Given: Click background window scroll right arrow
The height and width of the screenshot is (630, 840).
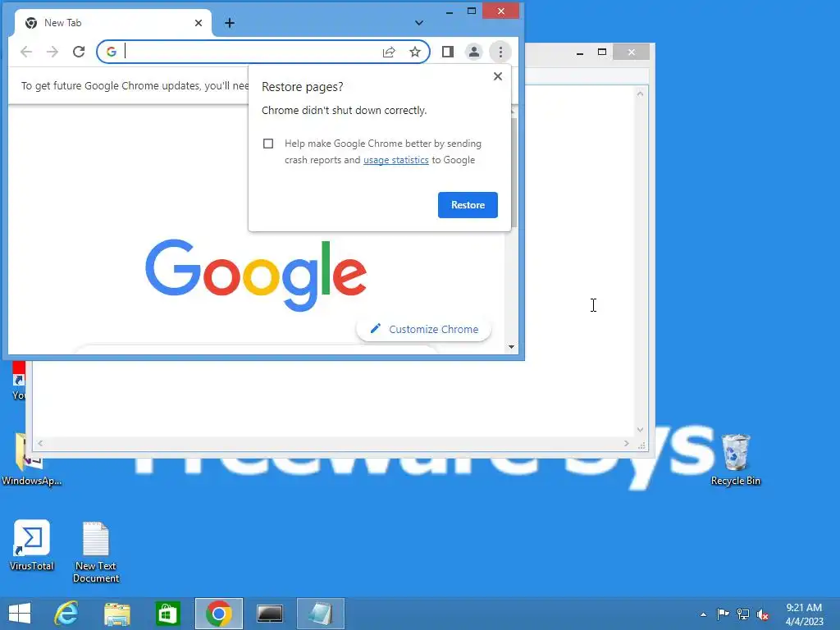Looking at the screenshot, I should point(626,444).
